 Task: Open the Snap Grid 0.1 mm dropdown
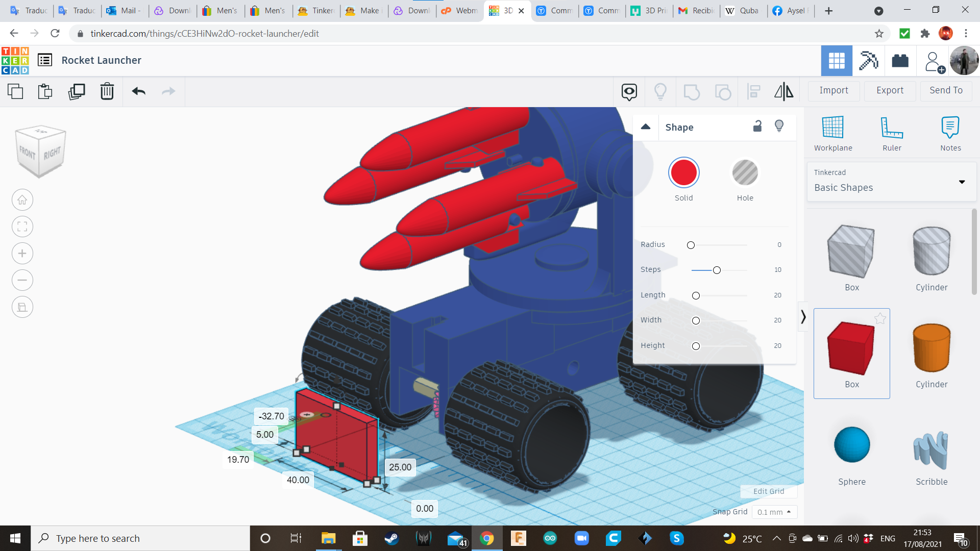[x=774, y=512]
